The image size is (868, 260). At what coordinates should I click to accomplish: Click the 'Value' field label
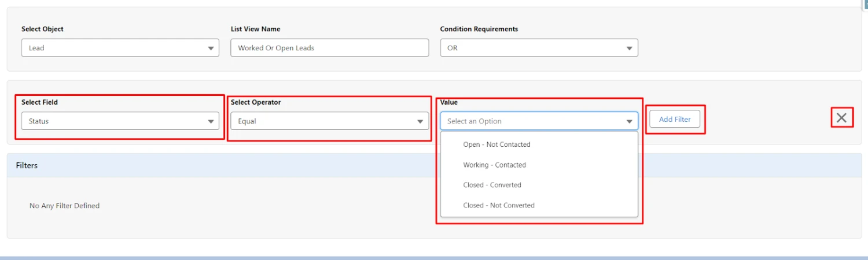pyautogui.click(x=448, y=102)
